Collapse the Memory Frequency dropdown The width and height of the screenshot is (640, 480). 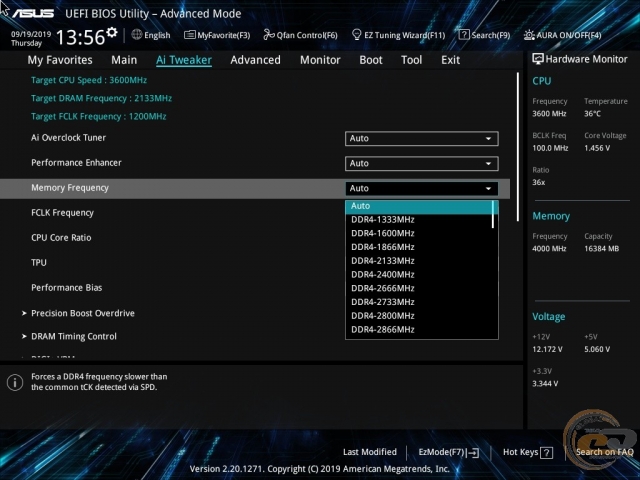(x=422, y=188)
